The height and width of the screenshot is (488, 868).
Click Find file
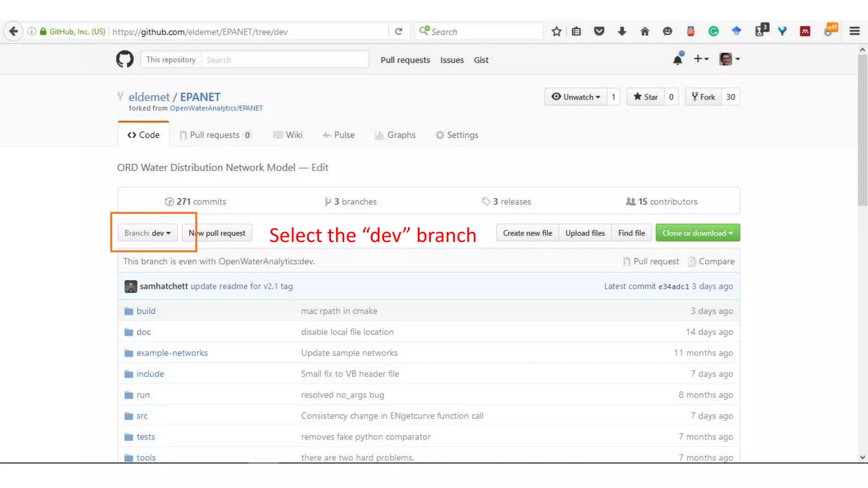click(632, 233)
